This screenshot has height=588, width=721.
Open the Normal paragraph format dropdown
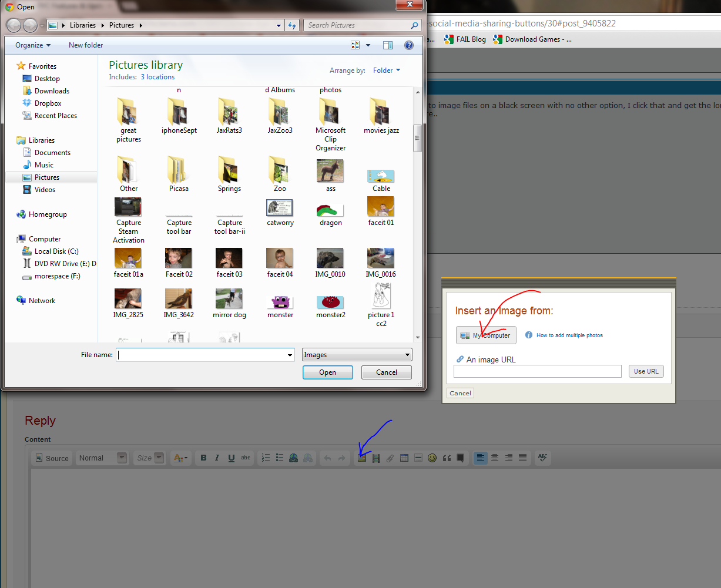(102, 458)
